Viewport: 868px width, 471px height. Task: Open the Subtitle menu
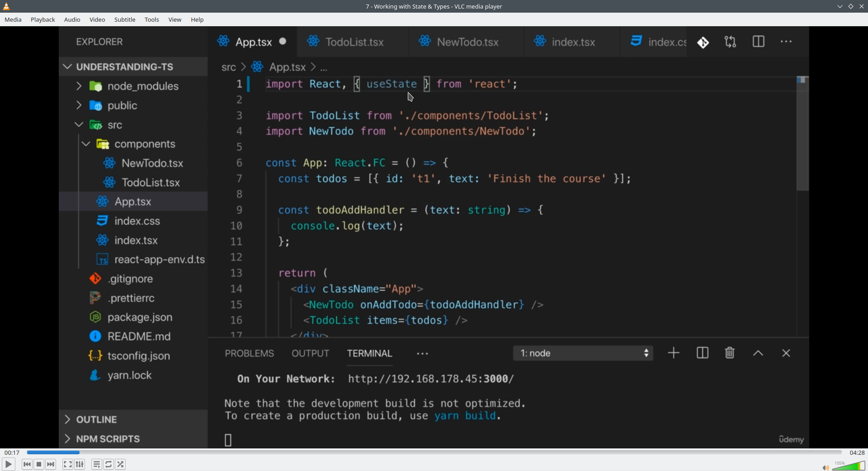tap(125, 20)
